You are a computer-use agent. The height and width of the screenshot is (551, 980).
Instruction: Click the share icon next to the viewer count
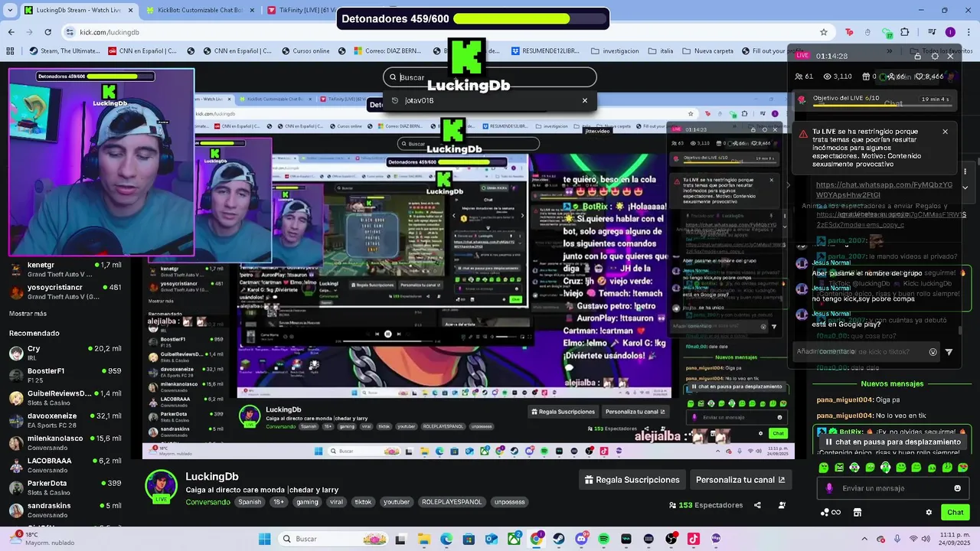point(757,505)
